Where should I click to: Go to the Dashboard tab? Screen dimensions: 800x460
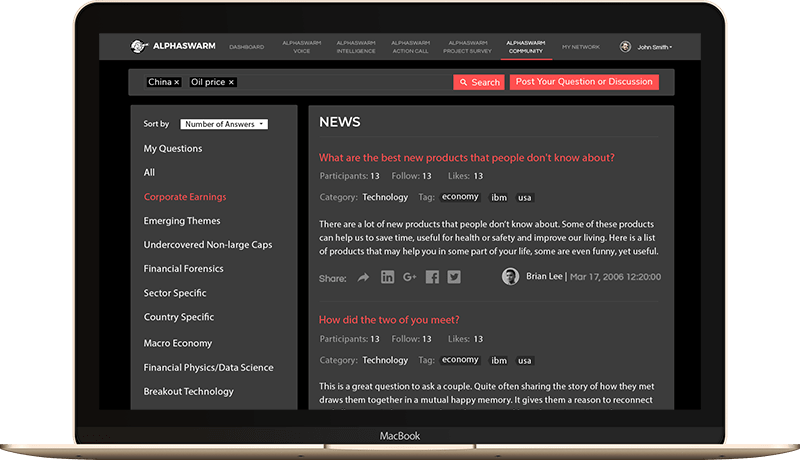(246, 47)
